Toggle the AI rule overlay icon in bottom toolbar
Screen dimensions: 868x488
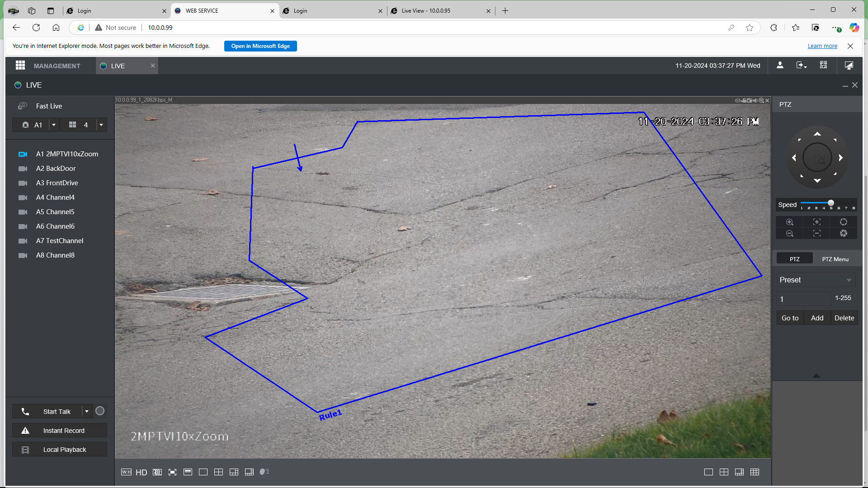click(264, 472)
